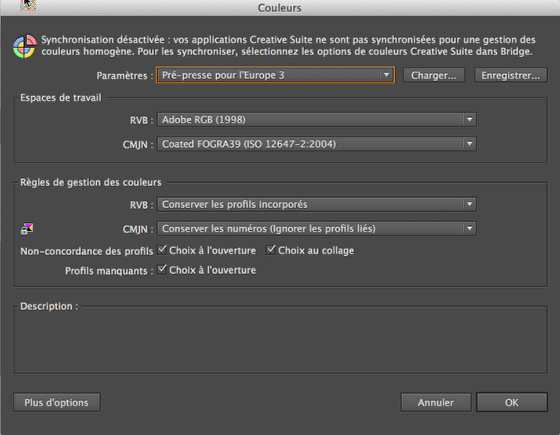Screen dimensions: 560x435
Task: Click the Couleurs dialog title bar
Action: coord(280,8)
